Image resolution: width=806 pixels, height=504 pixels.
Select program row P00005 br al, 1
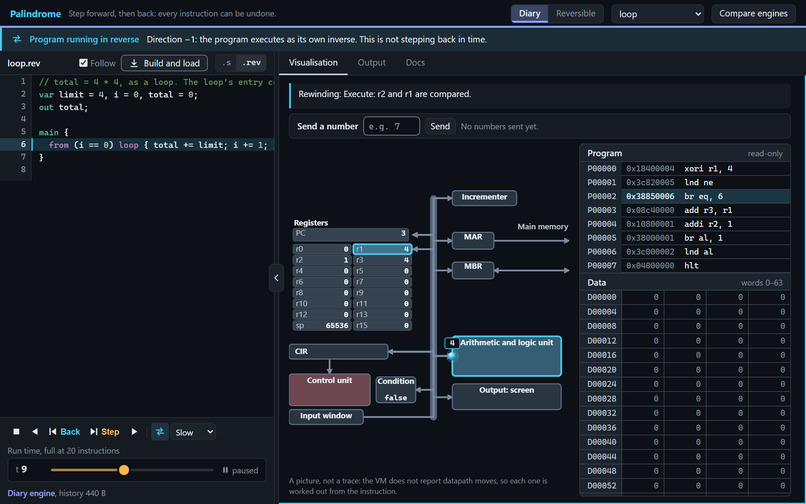point(685,238)
